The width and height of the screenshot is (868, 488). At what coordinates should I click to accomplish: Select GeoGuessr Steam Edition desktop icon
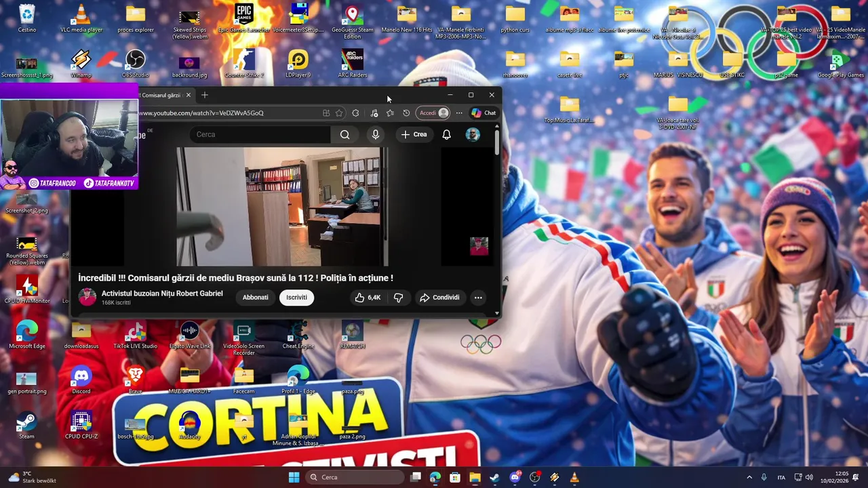click(x=353, y=22)
